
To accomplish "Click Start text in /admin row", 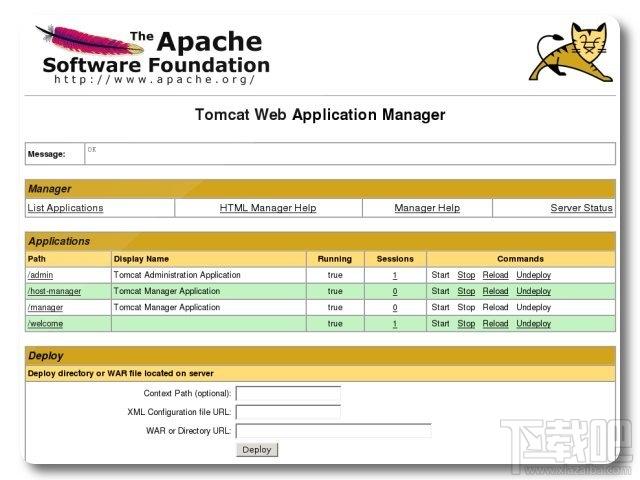I will click(x=440, y=275).
